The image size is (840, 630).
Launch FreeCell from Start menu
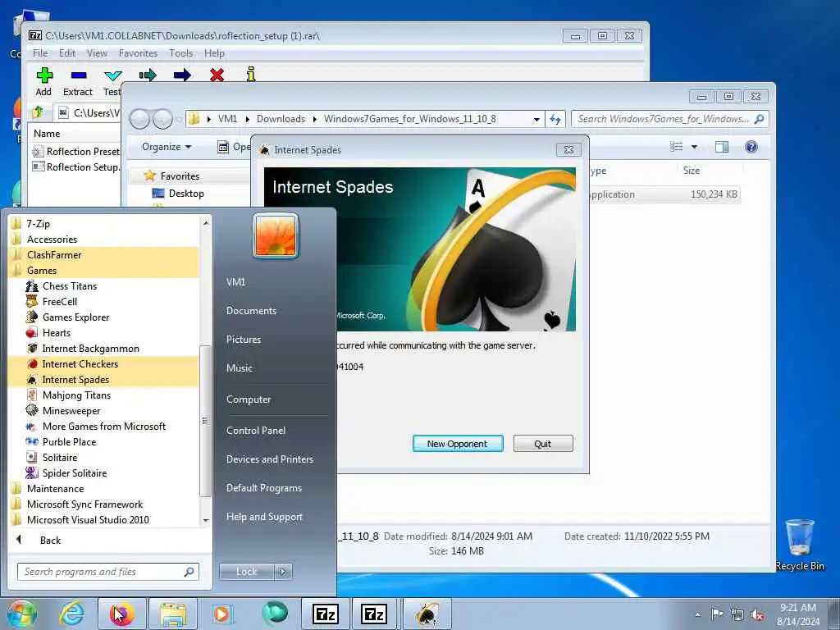pos(59,302)
